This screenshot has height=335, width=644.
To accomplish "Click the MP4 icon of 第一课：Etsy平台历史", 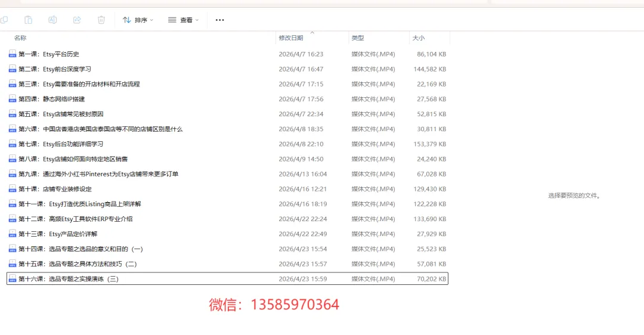I will click(13, 54).
